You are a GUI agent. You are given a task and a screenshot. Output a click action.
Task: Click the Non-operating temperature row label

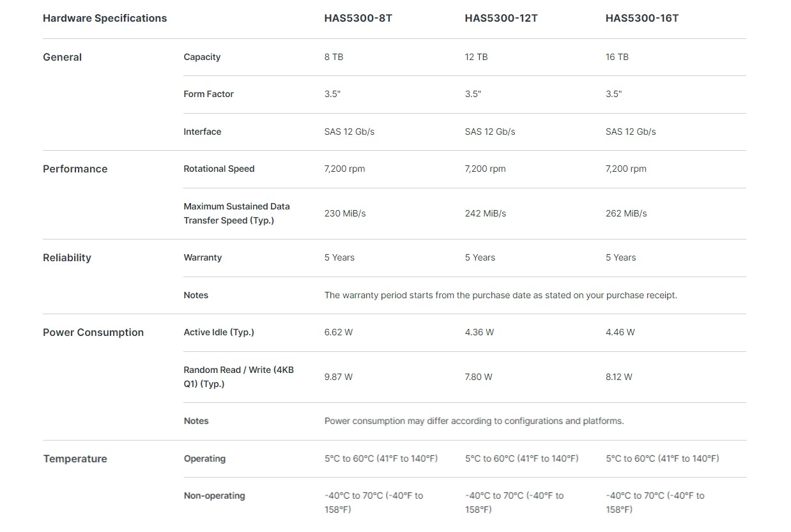(x=214, y=496)
